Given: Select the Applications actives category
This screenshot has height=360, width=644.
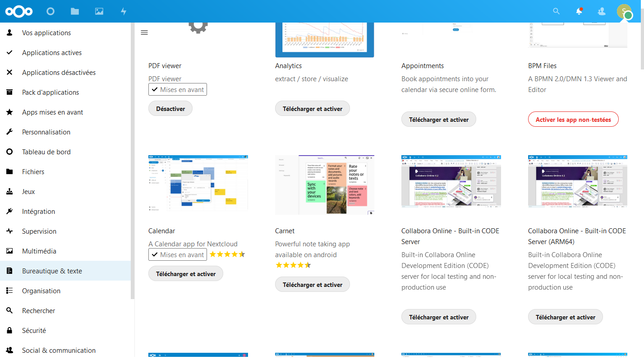Looking at the screenshot, I should (x=65, y=52).
